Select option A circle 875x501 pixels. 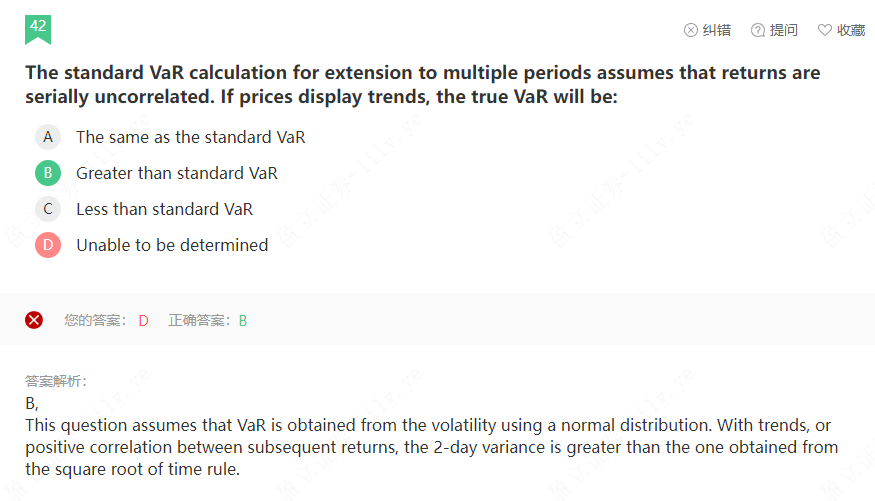point(48,137)
